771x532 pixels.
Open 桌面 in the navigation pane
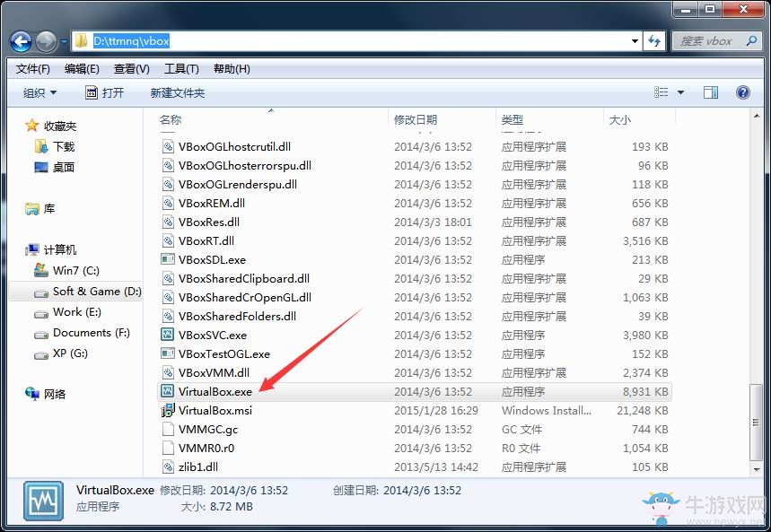pyautogui.click(x=64, y=167)
